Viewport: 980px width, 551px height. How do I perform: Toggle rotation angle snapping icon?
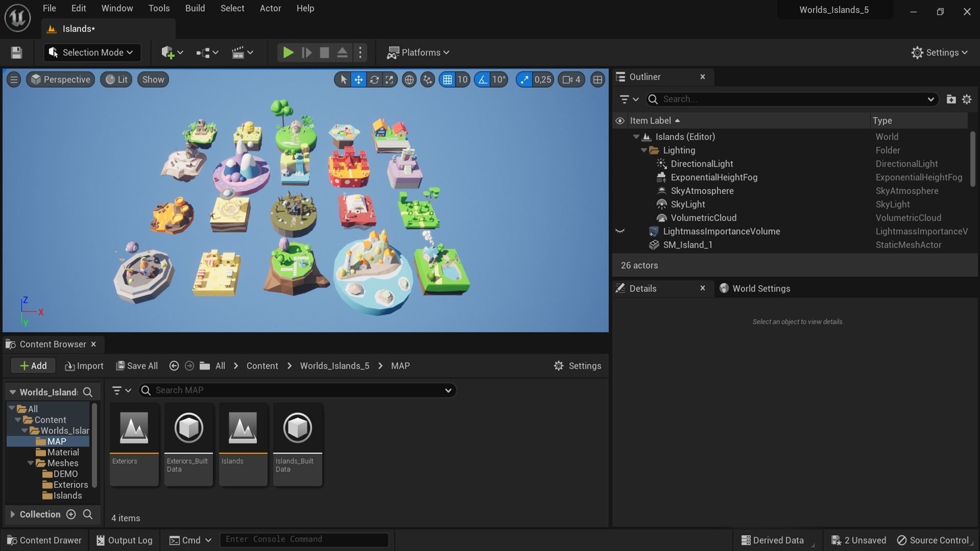pos(482,80)
